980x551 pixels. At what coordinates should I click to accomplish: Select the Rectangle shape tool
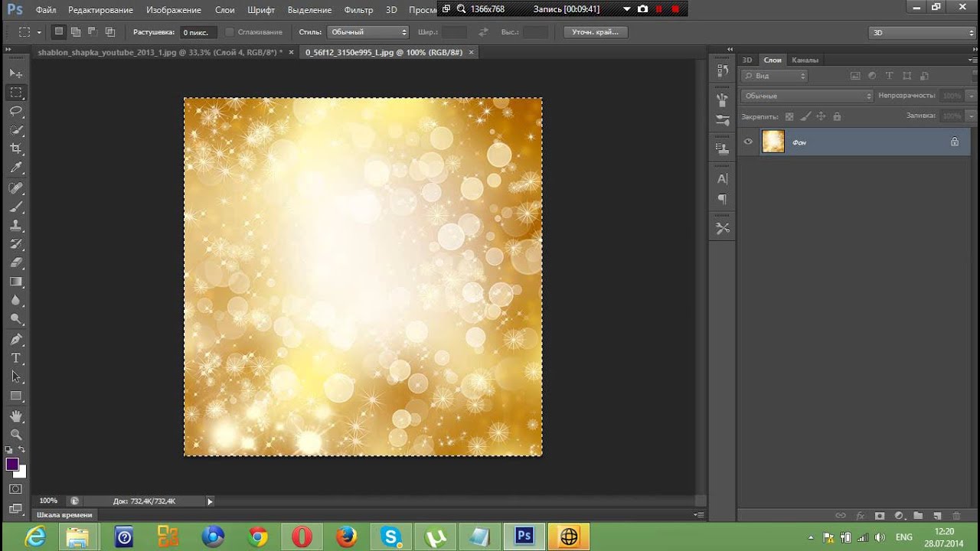pyautogui.click(x=16, y=396)
